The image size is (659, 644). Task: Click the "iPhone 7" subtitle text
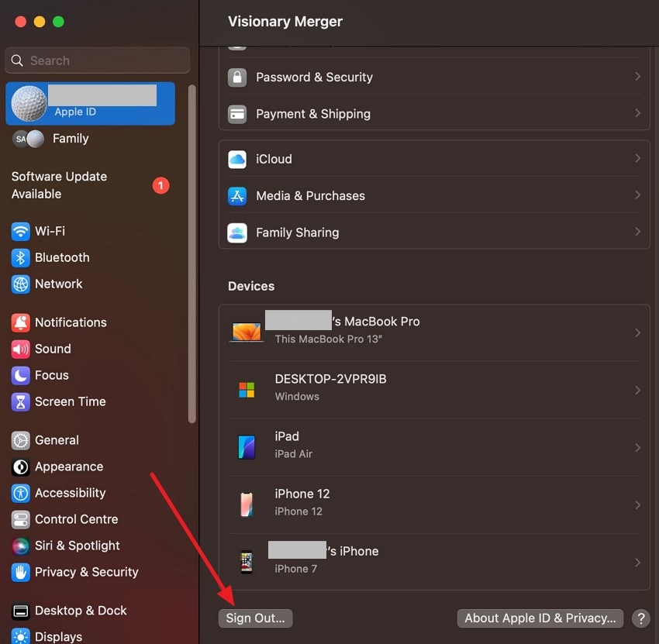(296, 569)
